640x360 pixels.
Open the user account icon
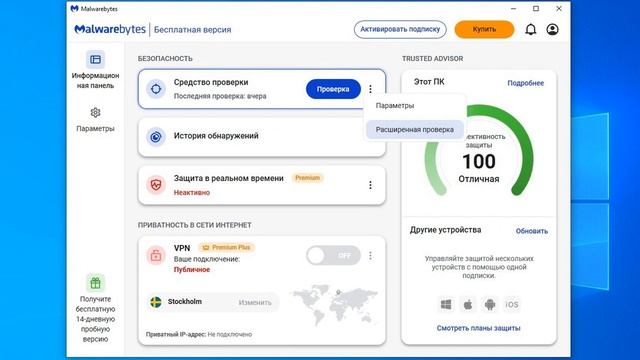[552, 29]
